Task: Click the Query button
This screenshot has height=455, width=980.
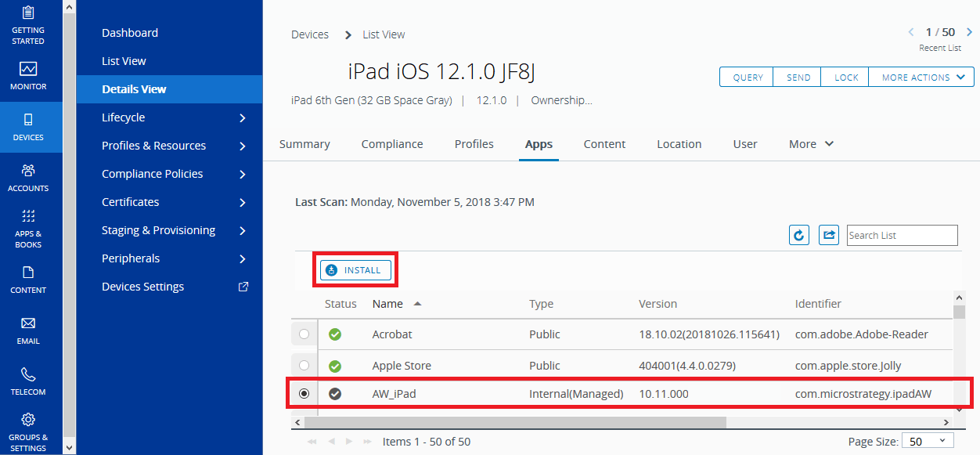Action: [x=747, y=78]
